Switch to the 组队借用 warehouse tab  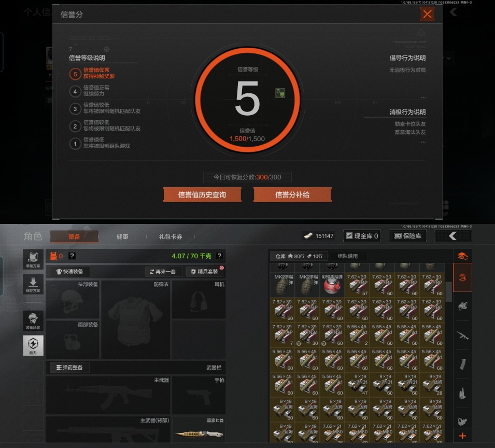[x=351, y=256]
